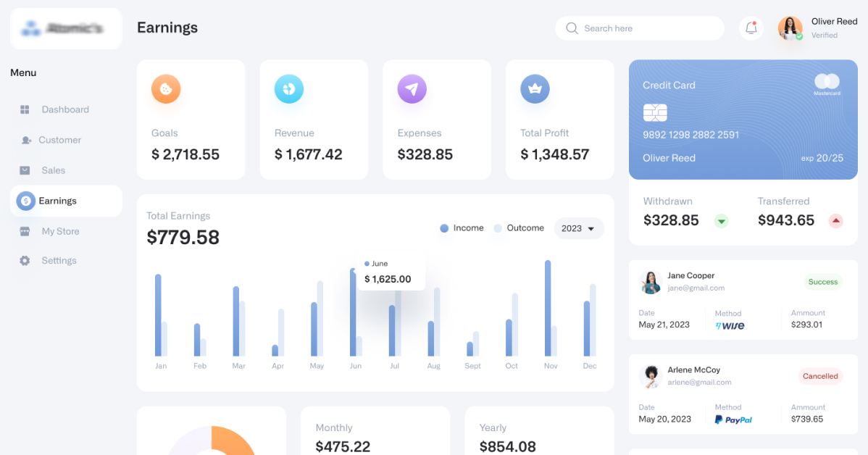Go to the Customer menu item
This screenshot has height=455, width=868.
coord(59,140)
